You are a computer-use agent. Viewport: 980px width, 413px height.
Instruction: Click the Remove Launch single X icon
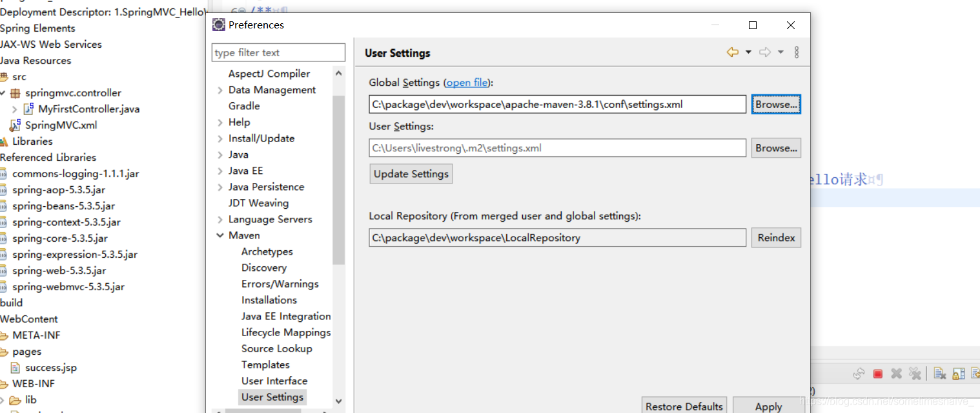(896, 374)
